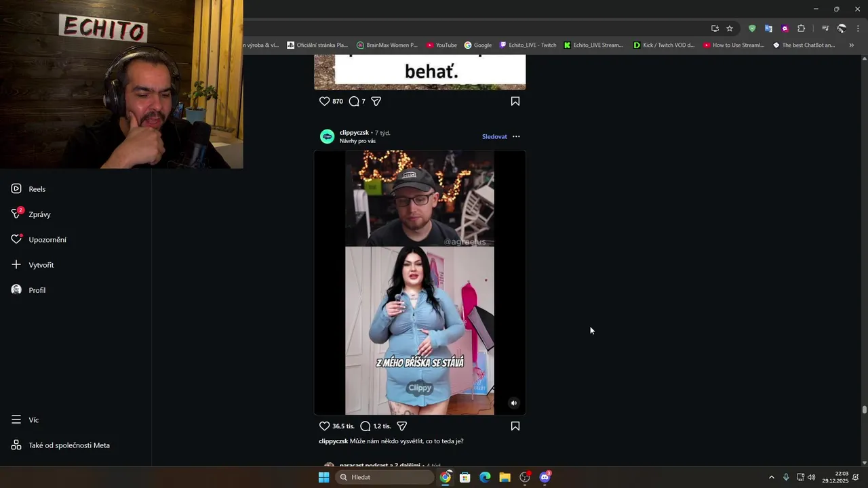
Task: Open more options for the clippyczsk post
Action: point(516,136)
